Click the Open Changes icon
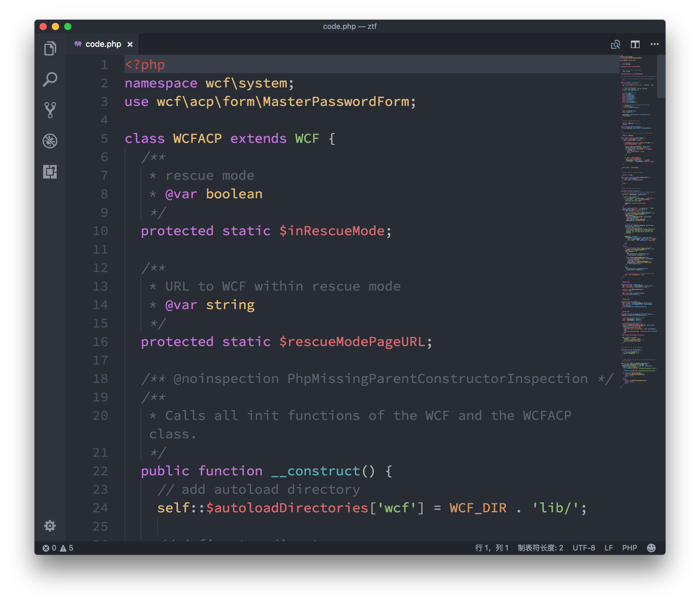The width and height of the screenshot is (700, 604). (x=615, y=44)
